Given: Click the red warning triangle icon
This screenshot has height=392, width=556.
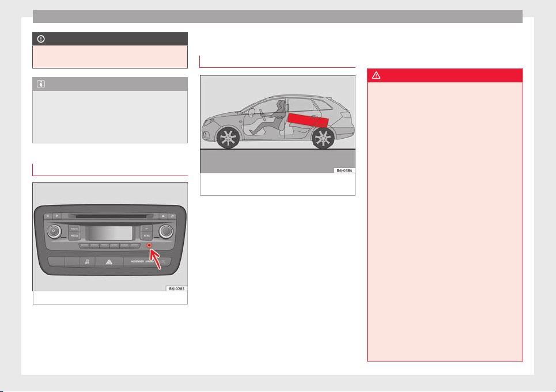Looking at the screenshot, I should [x=376, y=75].
